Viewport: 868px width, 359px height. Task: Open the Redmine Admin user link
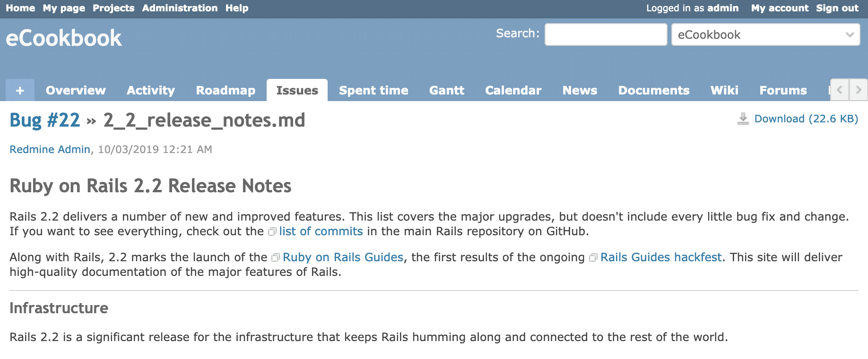50,149
